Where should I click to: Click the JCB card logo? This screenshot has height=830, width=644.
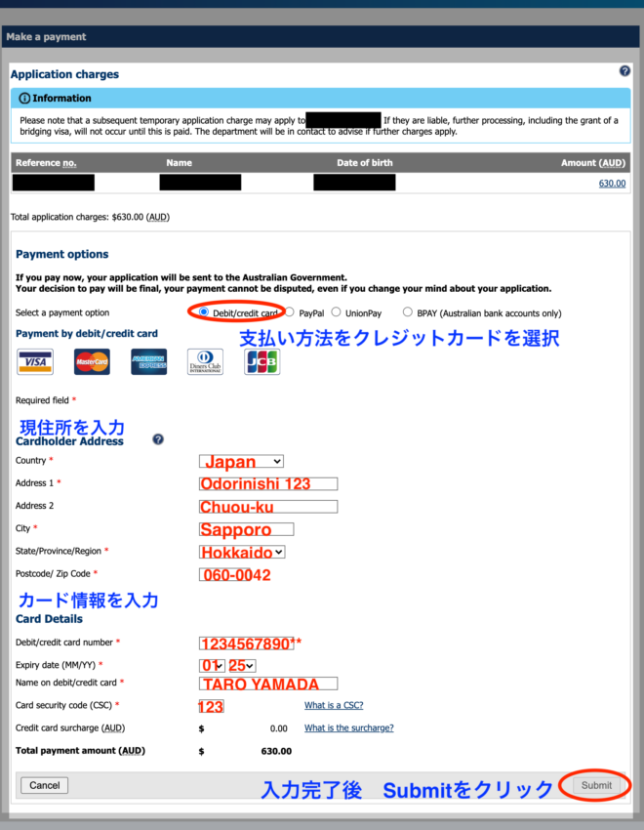pyautogui.click(x=262, y=361)
